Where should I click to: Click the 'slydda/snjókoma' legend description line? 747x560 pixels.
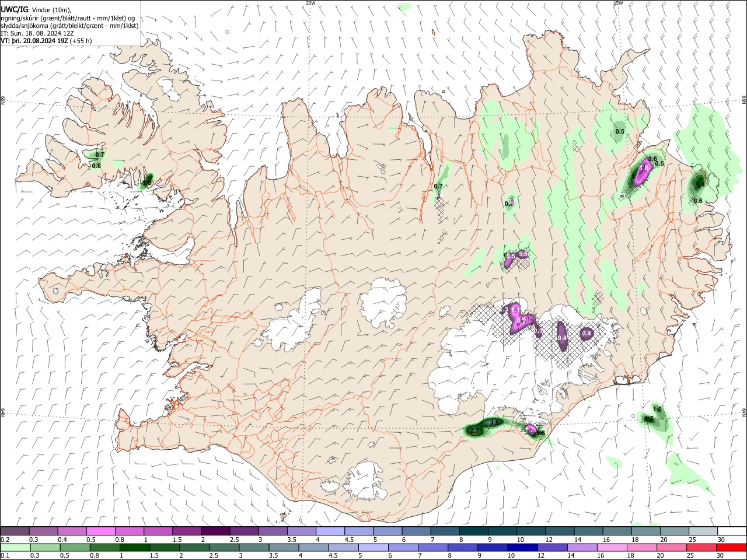tap(69, 26)
